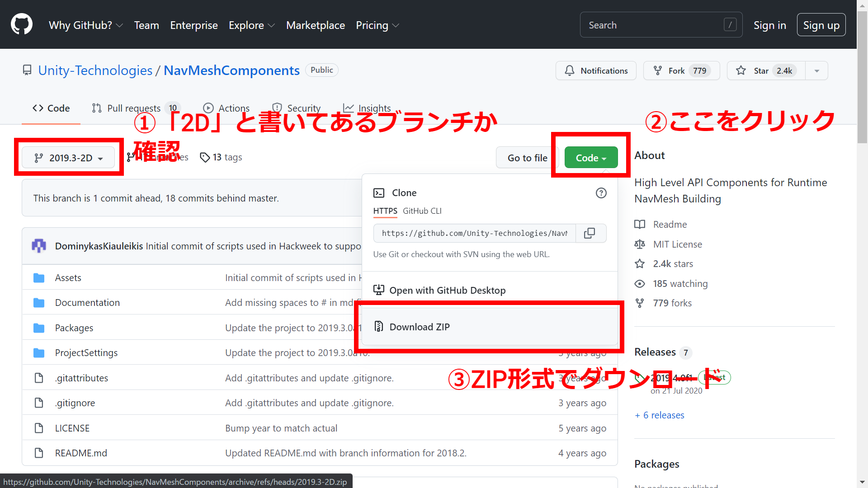Select the HTTPS clone option
Viewport: 868px width, 488px height.
pos(385,211)
